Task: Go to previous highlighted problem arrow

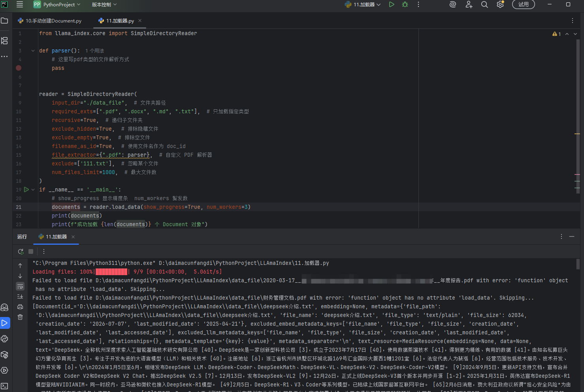Action: tap(567, 34)
